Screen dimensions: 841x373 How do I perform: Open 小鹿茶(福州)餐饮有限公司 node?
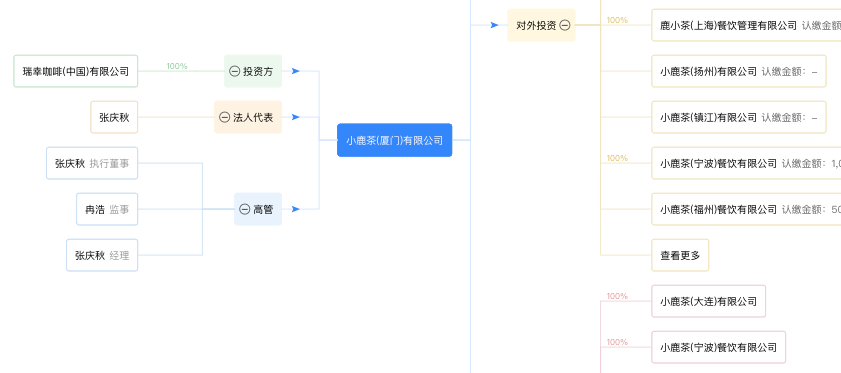(746, 209)
